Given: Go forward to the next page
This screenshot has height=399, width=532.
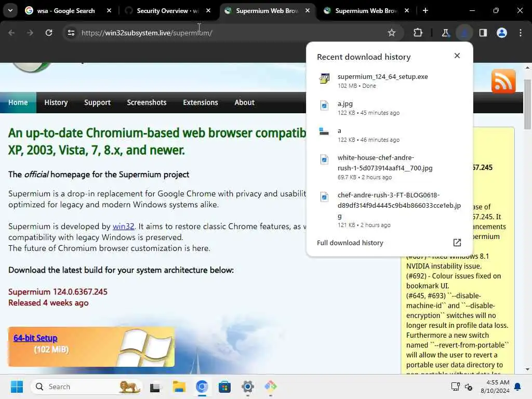Looking at the screenshot, I should [x=30, y=33].
